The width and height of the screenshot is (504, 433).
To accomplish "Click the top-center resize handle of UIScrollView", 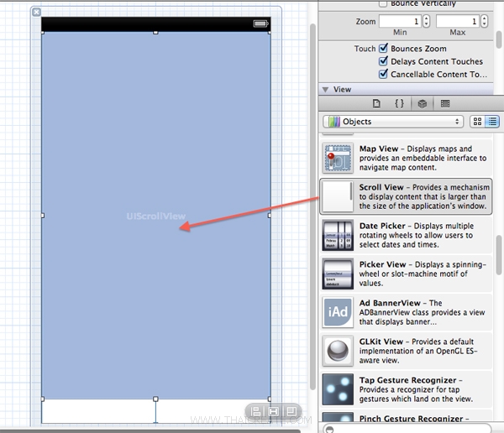I will [155, 33].
